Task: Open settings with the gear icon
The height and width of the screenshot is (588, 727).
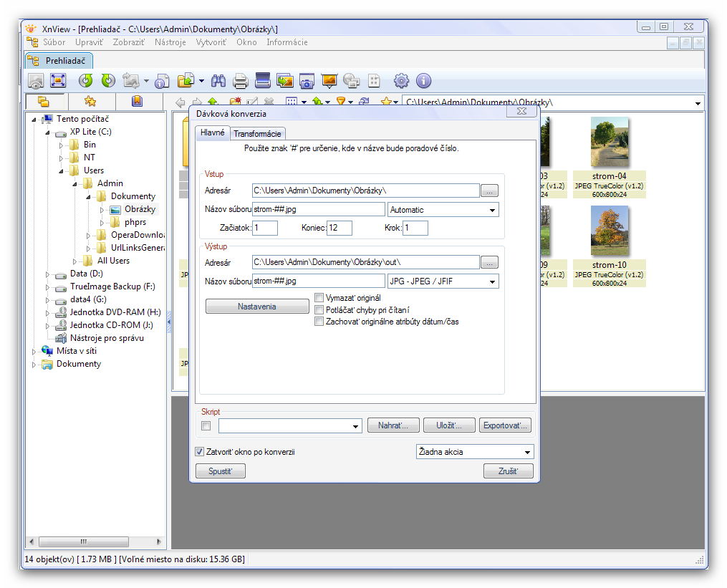Action: [401, 81]
